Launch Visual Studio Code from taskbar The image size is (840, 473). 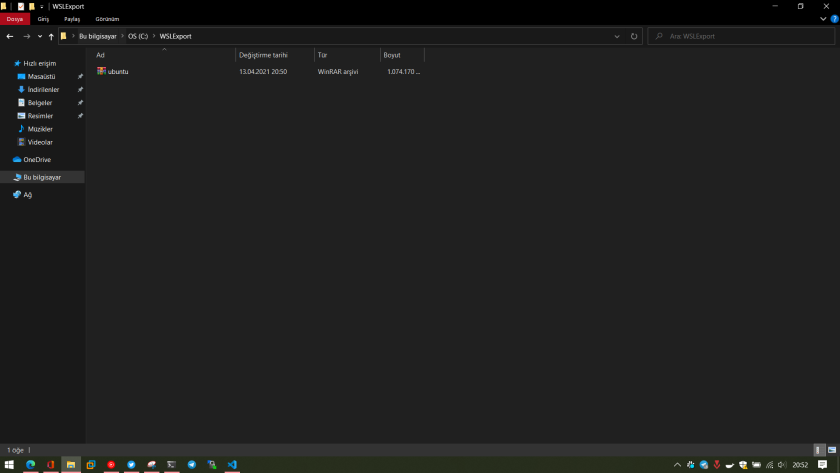tap(232, 465)
